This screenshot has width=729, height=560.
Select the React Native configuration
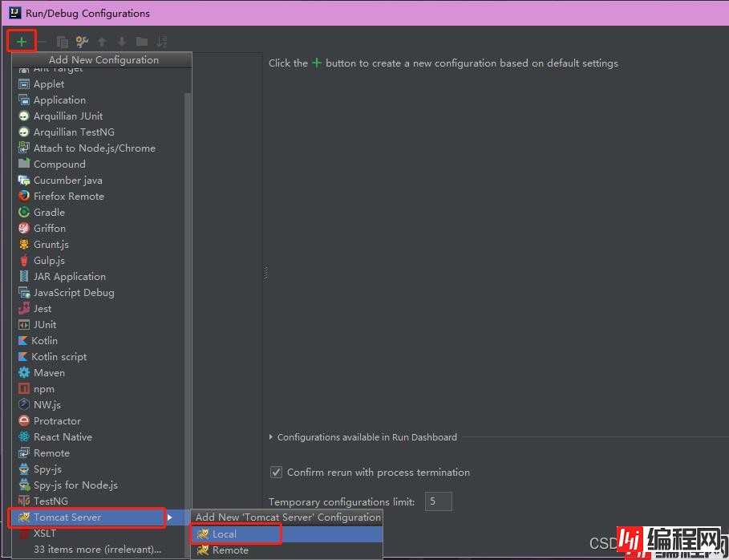[x=63, y=437]
